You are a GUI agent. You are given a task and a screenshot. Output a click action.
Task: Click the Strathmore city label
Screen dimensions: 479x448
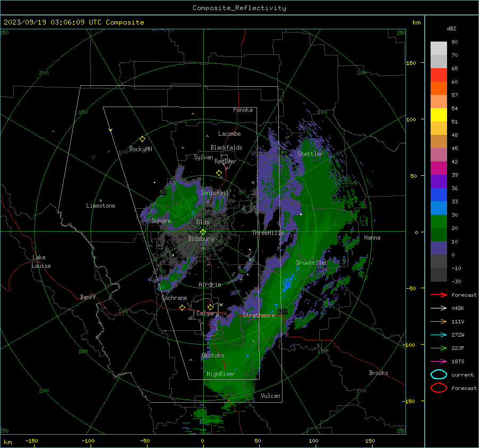(259, 315)
